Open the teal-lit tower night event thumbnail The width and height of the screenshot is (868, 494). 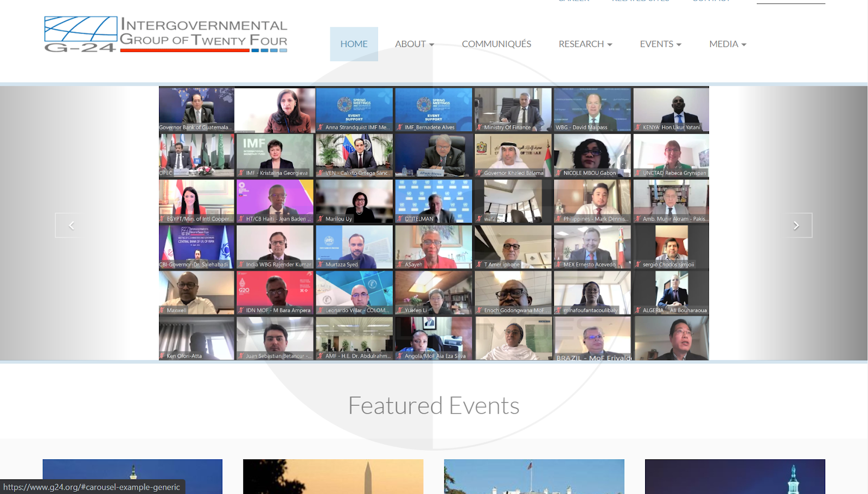point(735,477)
